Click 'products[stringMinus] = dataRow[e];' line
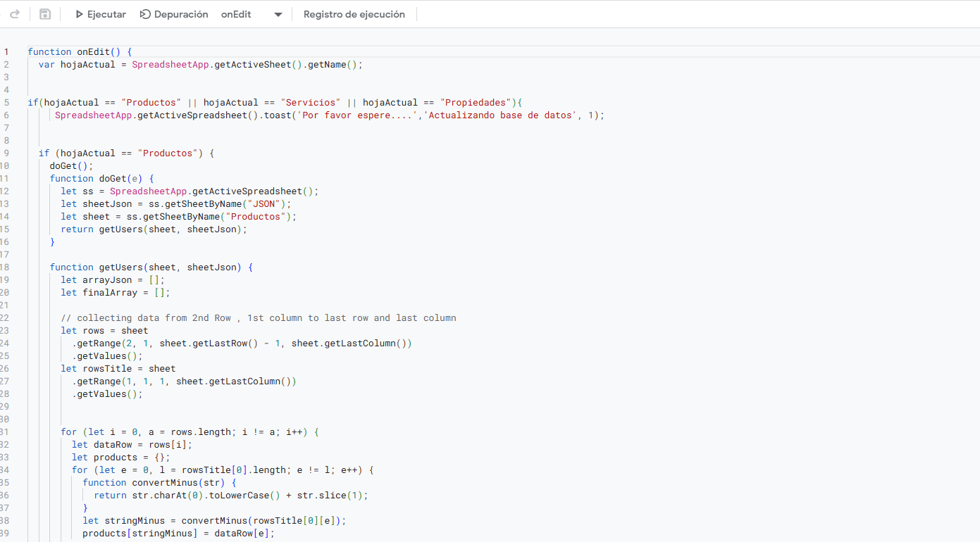980x542 pixels. tap(178, 534)
